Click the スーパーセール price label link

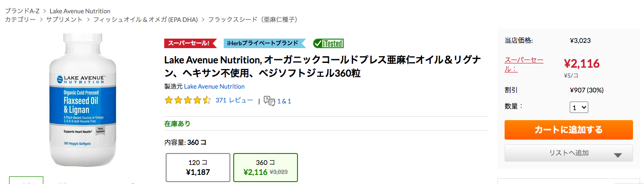[524, 64]
